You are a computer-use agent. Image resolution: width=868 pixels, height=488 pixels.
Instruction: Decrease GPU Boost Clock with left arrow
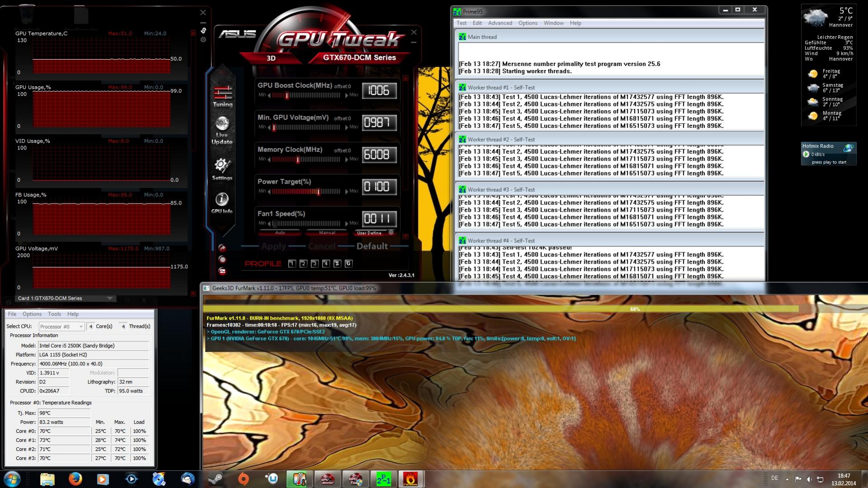[269, 95]
